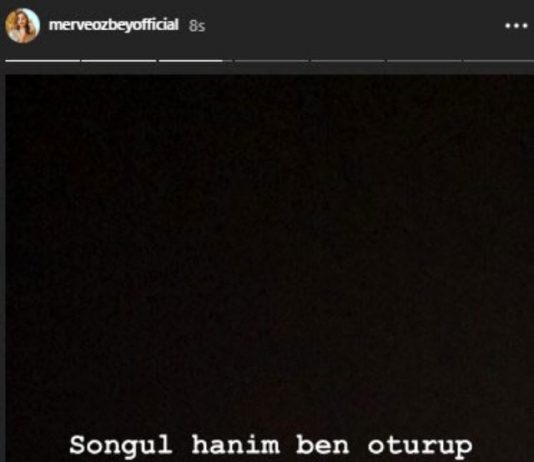Click the empty header bar beside the timestamp
This screenshot has height=462, width=534.
[354, 26]
